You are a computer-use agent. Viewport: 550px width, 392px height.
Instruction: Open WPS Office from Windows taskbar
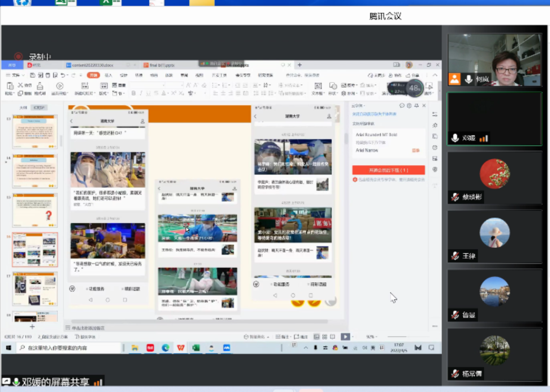[181, 348]
